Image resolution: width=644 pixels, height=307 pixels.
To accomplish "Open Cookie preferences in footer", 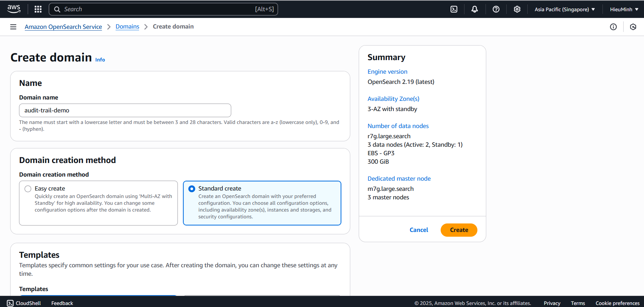I will tap(617, 303).
